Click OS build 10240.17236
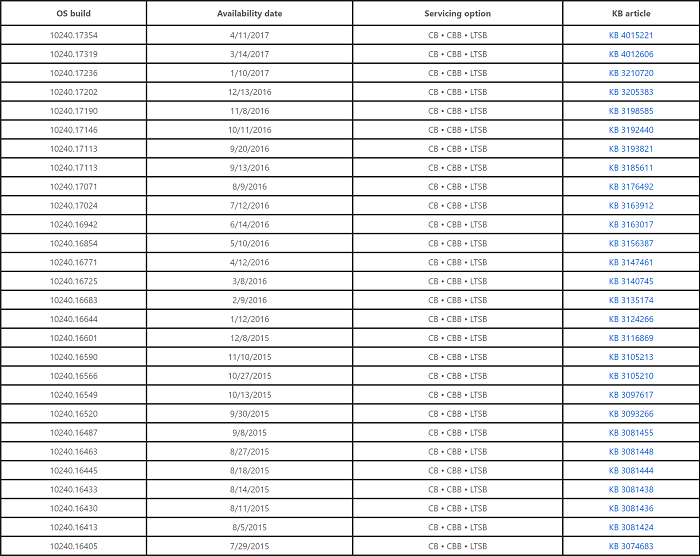The height and width of the screenshot is (556, 700). [74, 73]
